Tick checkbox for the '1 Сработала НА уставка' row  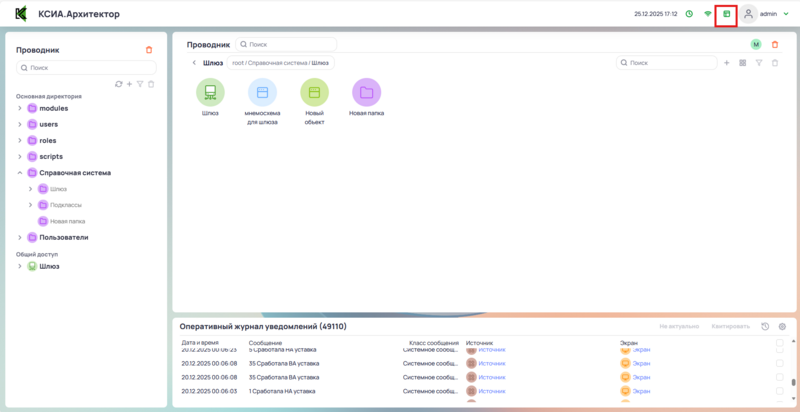click(780, 391)
